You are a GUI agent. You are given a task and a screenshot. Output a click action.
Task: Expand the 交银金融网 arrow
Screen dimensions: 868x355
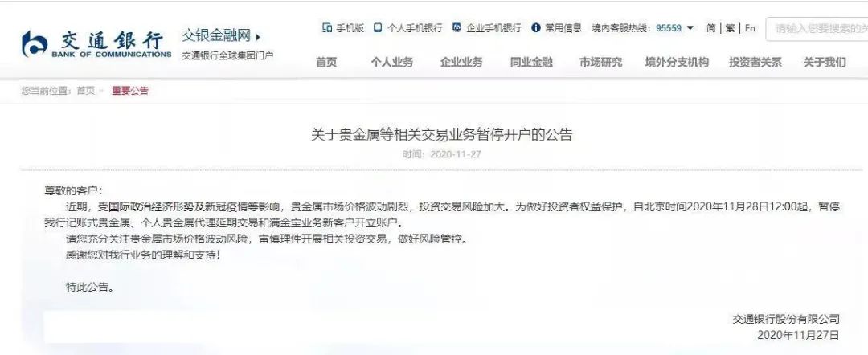[258, 38]
